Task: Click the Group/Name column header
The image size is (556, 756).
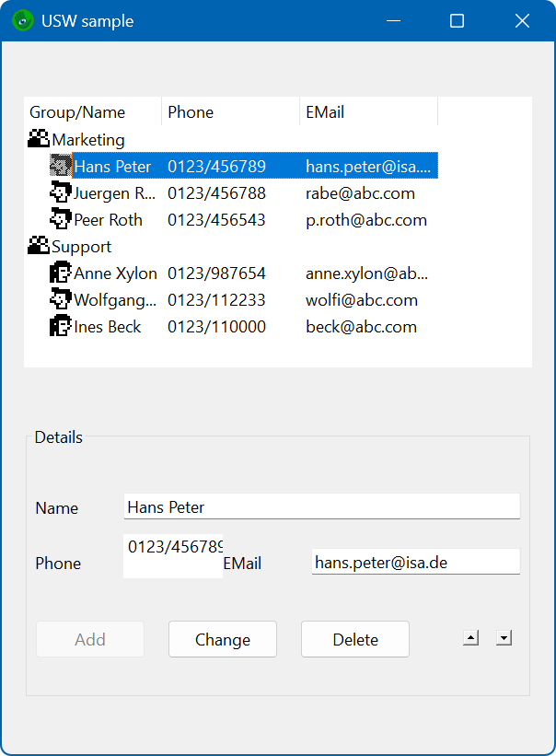Action: pos(92,111)
